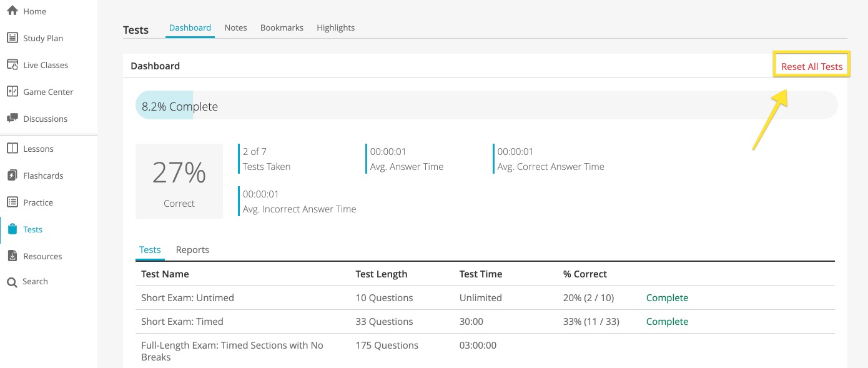This screenshot has width=868, height=368.
Task: Open Short Exam: Timed test
Action: 182,322
